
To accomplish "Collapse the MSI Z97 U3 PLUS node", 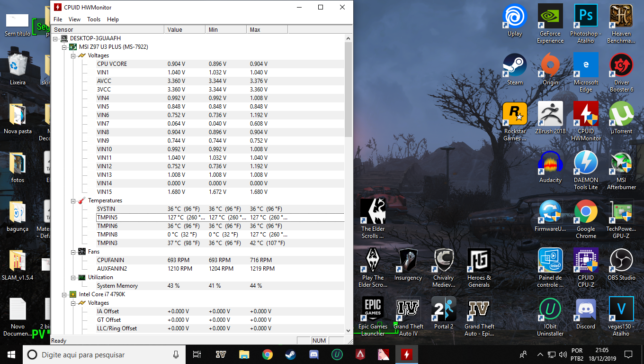I will coord(64,47).
